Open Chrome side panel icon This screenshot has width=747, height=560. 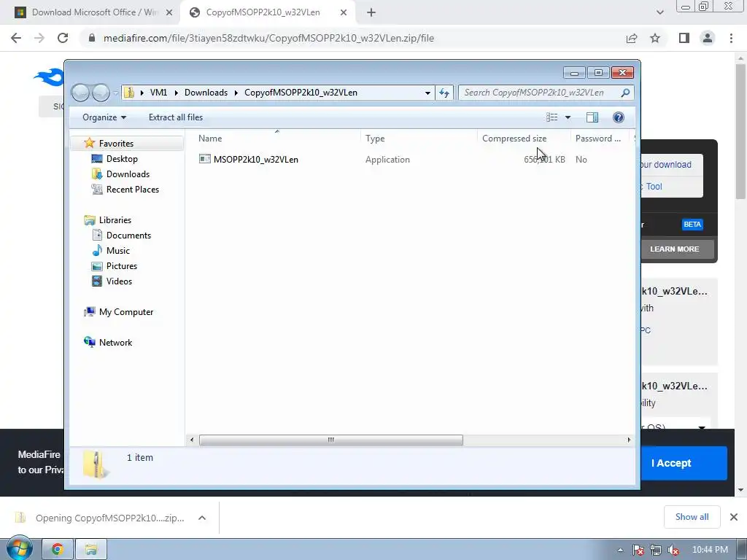(684, 38)
